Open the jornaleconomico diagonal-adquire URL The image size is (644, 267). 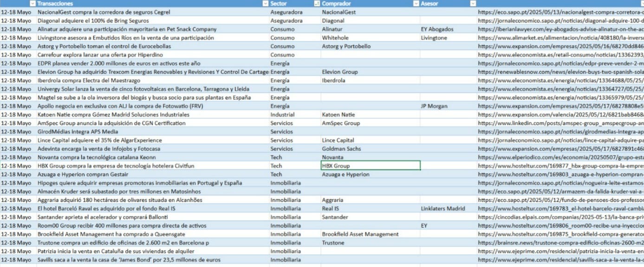(x=560, y=20)
